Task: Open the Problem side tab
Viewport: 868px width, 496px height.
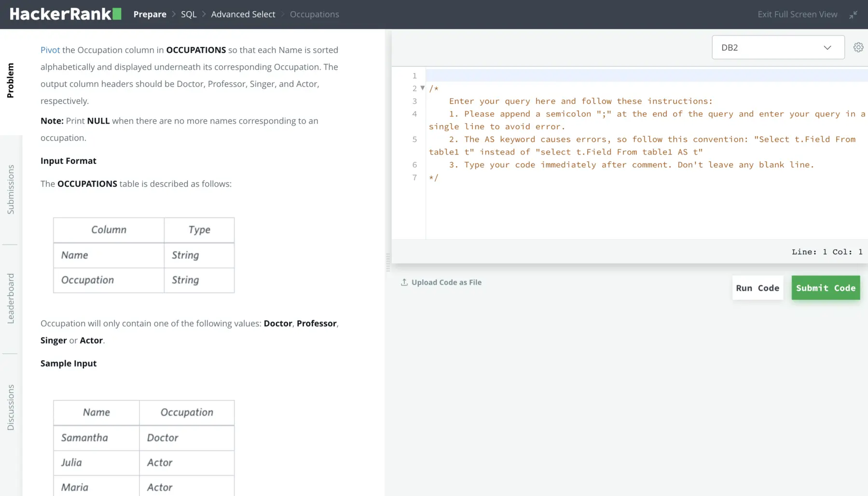Action: pos(11,81)
